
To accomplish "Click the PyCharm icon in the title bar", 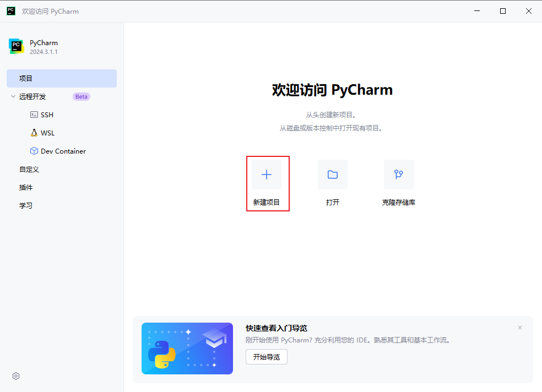I will coord(11,11).
